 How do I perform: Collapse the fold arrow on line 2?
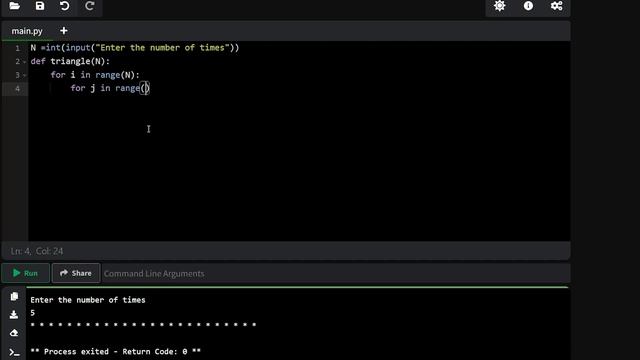click(24, 62)
